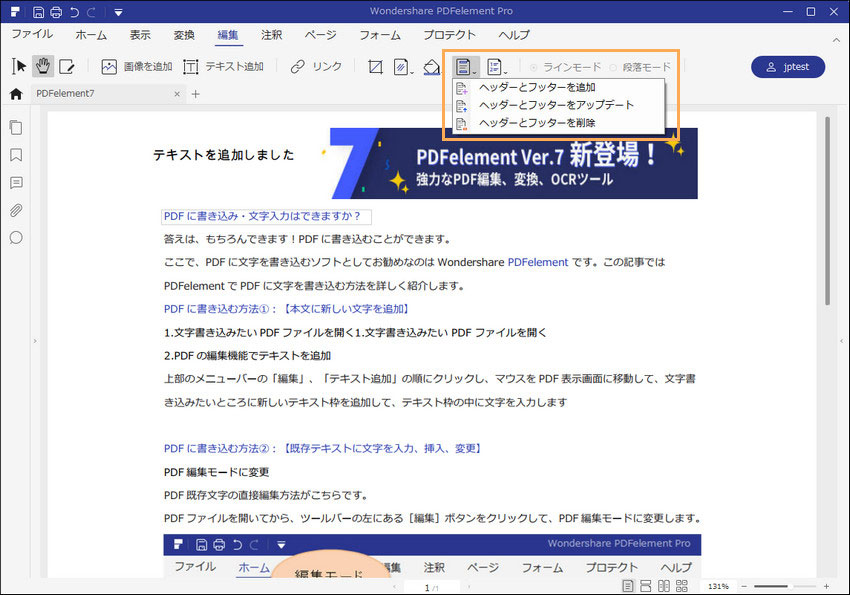Viewport: 850px width, 595px height.
Task: Click the background color tool icon
Action: pos(432,67)
